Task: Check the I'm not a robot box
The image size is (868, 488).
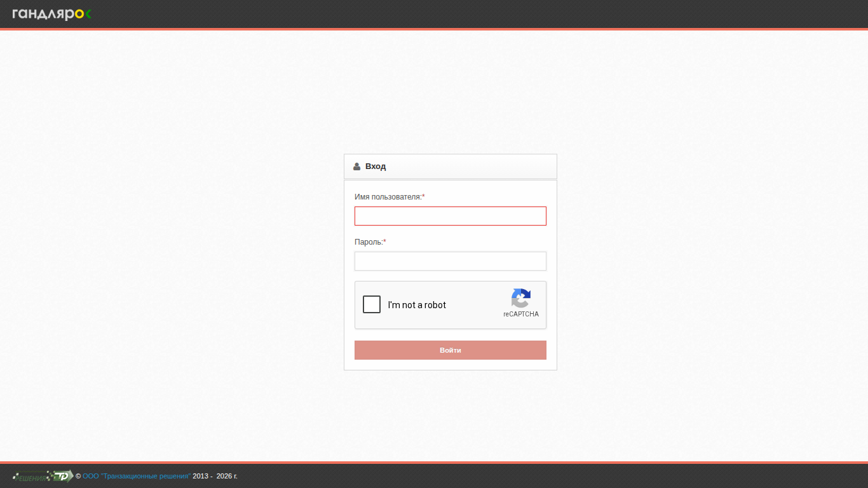Action: 372,304
